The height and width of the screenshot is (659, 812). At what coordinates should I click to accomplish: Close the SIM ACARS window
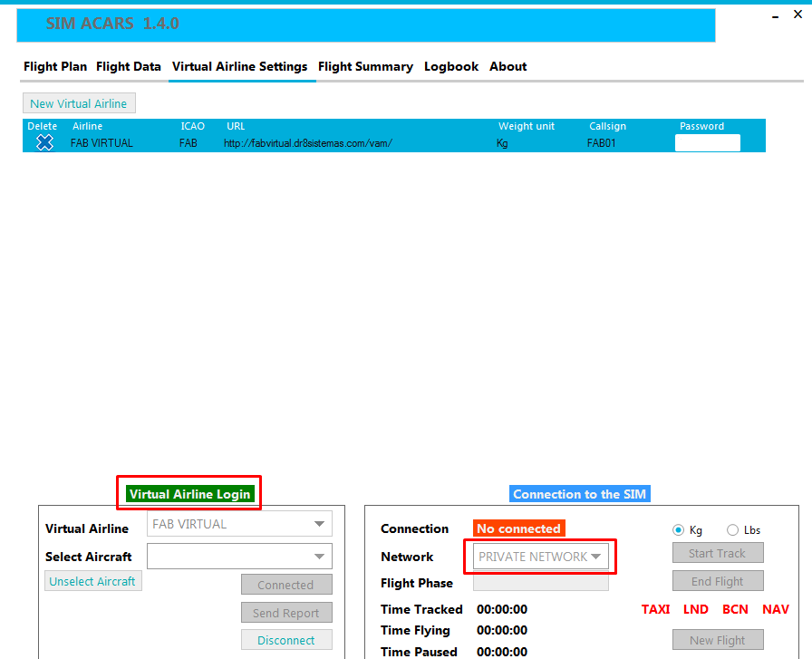pyautogui.click(x=797, y=15)
